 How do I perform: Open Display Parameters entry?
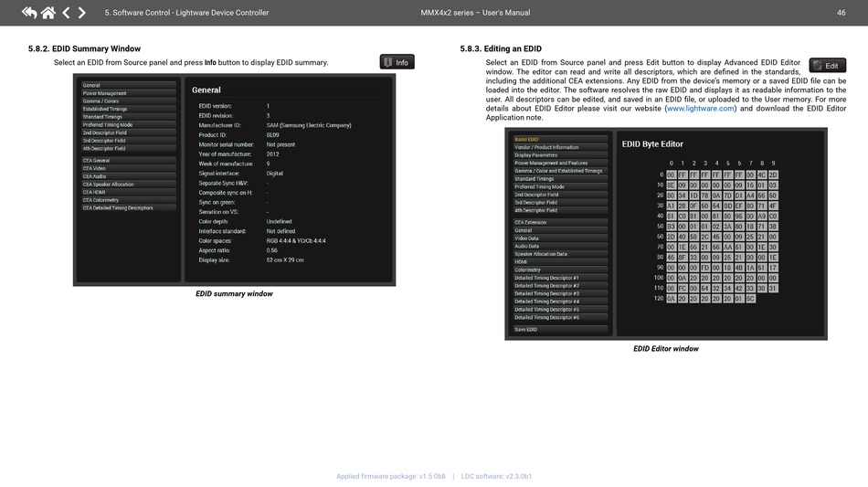[560, 155]
